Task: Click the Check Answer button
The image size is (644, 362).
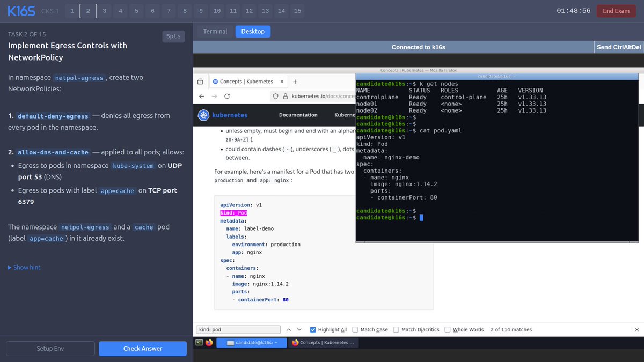Action: pyautogui.click(x=143, y=348)
